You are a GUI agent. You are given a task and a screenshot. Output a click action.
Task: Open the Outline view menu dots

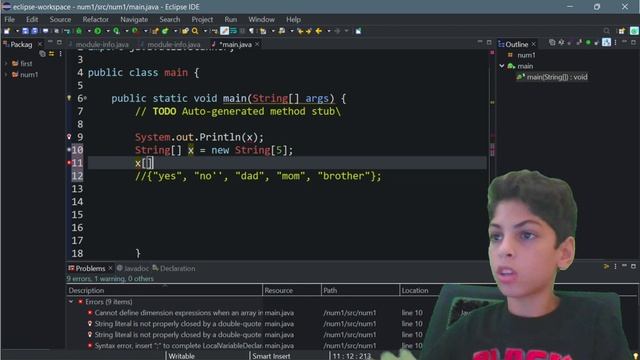(x=616, y=42)
